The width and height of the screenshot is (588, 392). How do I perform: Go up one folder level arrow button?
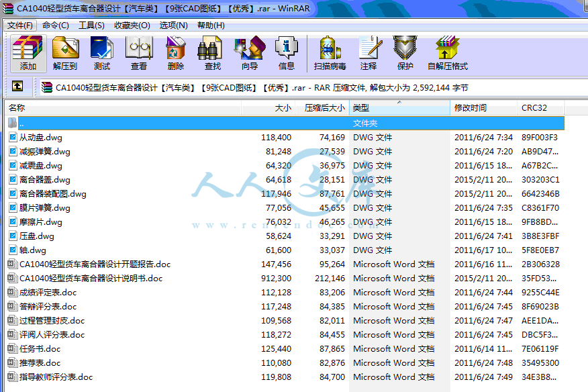pos(17,87)
